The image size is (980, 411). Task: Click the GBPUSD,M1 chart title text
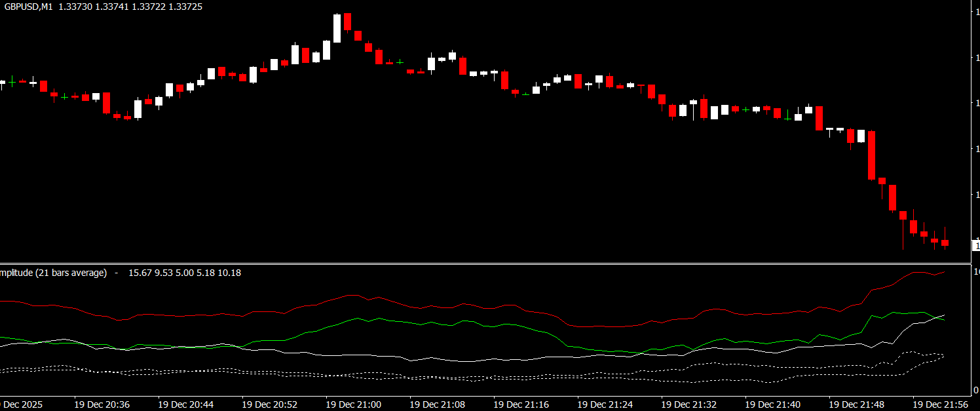29,7
